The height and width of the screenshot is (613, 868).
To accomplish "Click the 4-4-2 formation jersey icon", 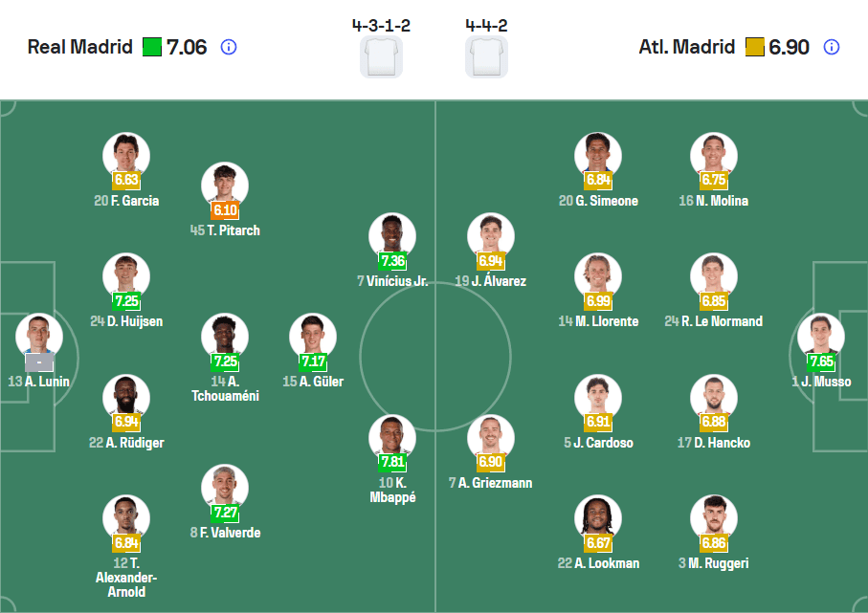I will pyautogui.click(x=487, y=55).
